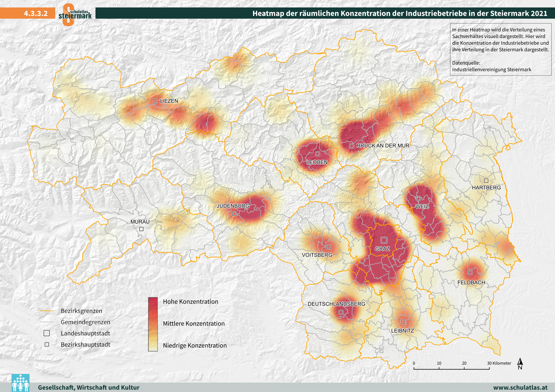This screenshot has height=392, width=555.
Task: Select the Deutschlandsberg town square marker
Action: tap(341, 312)
